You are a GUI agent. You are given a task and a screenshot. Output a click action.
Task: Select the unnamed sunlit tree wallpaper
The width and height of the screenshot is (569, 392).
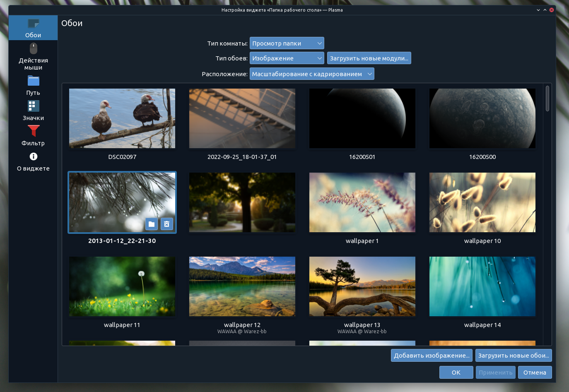pos(242,202)
